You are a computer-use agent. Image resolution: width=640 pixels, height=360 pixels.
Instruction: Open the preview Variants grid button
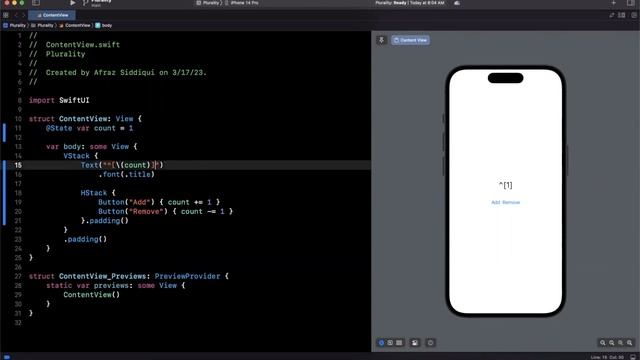click(399, 343)
